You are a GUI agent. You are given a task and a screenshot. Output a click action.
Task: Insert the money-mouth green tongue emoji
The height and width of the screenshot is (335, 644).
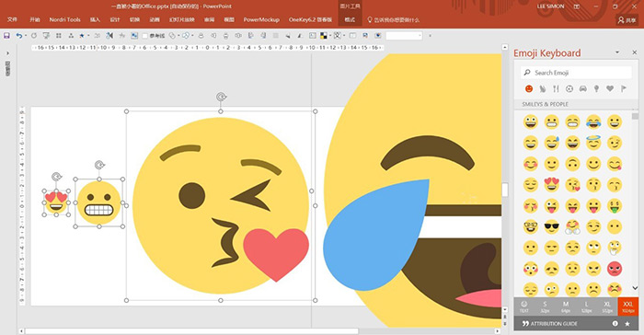tap(615, 205)
